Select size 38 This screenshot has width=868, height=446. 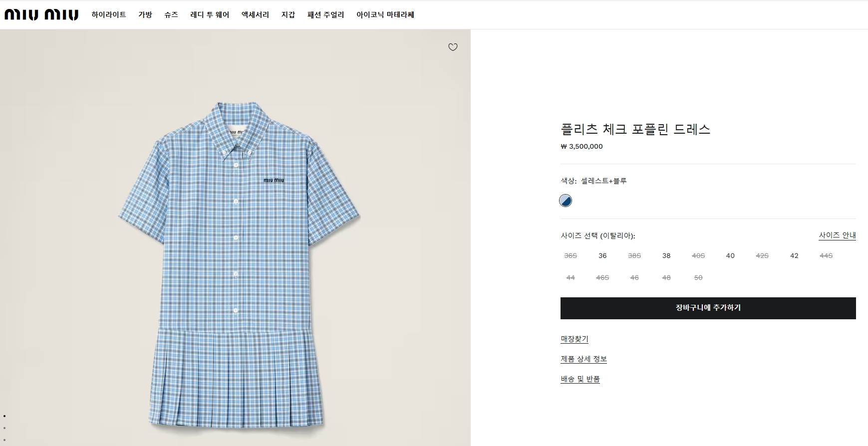click(666, 256)
